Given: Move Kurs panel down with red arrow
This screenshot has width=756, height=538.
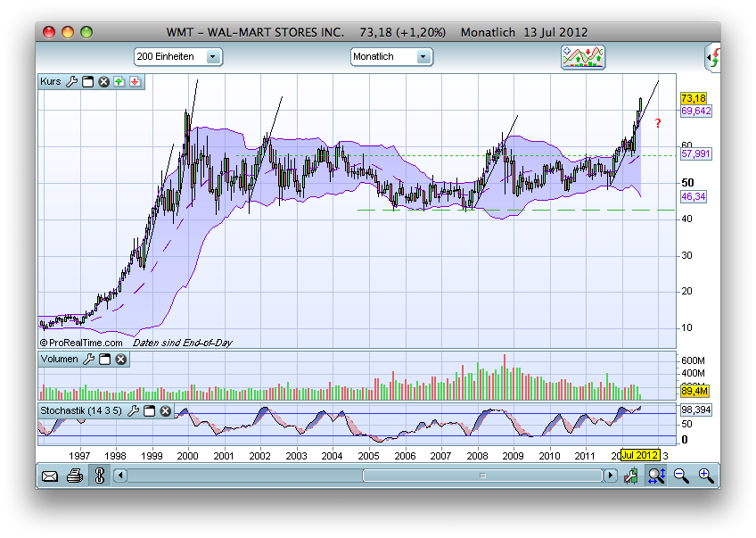Looking at the screenshot, I should [135, 81].
